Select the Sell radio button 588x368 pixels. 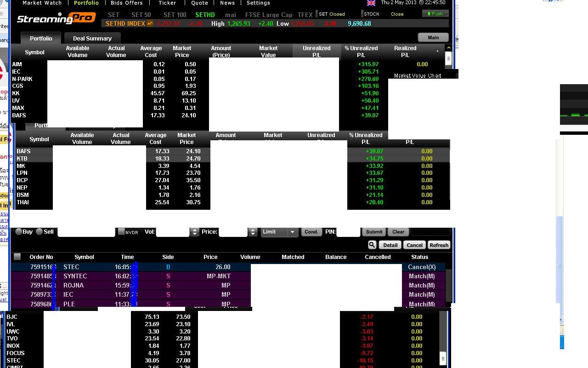[39, 231]
